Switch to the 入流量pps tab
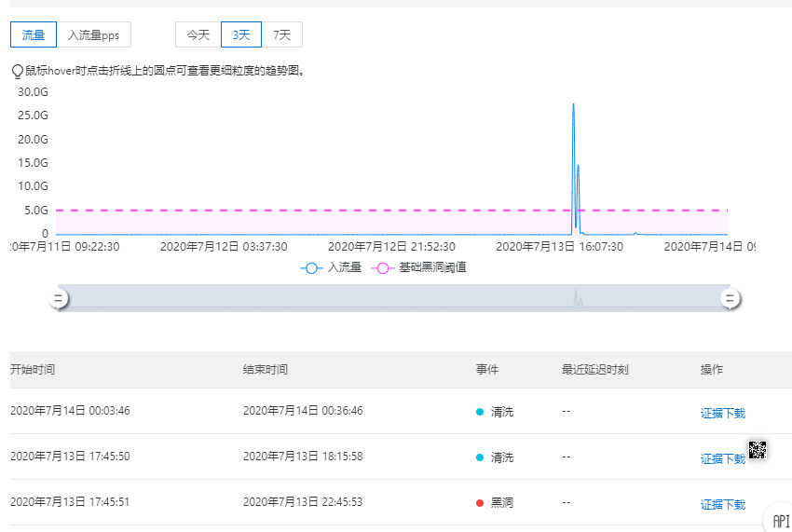The image size is (792, 532). point(93,35)
